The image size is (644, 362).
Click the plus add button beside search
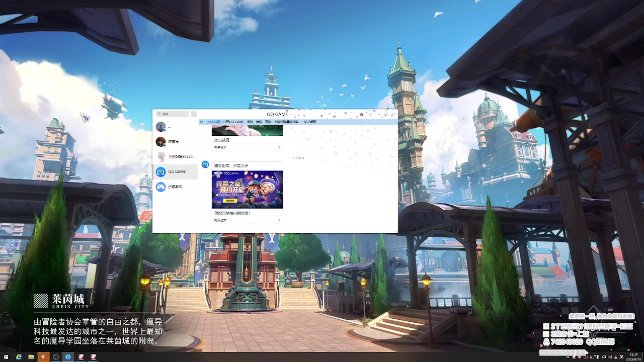coord(194,114)
